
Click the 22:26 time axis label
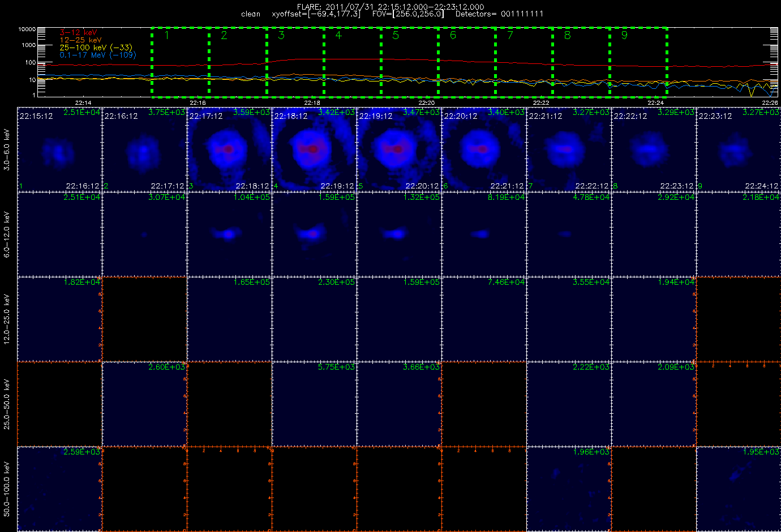click(770, 103)
